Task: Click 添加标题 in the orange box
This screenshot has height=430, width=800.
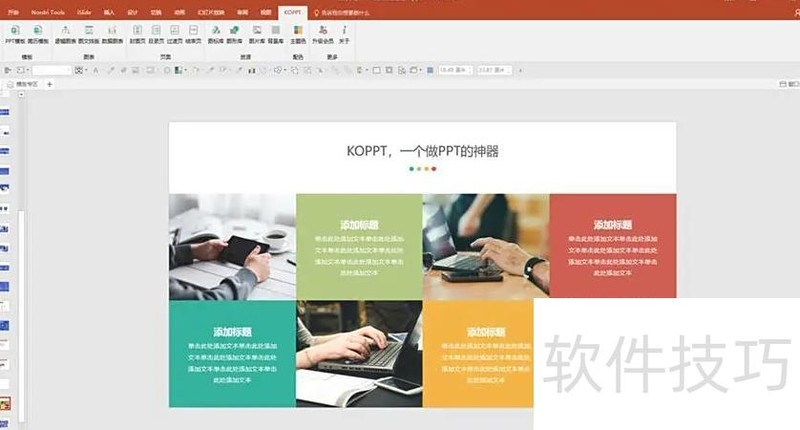Action: tap(486, 332)
